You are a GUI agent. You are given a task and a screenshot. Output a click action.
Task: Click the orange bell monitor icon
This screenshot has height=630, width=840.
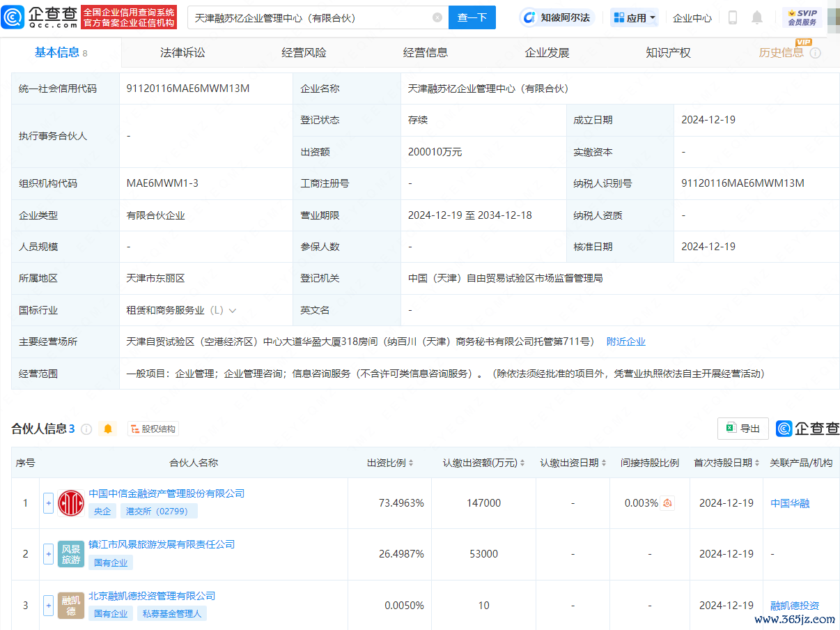(108, 429)
